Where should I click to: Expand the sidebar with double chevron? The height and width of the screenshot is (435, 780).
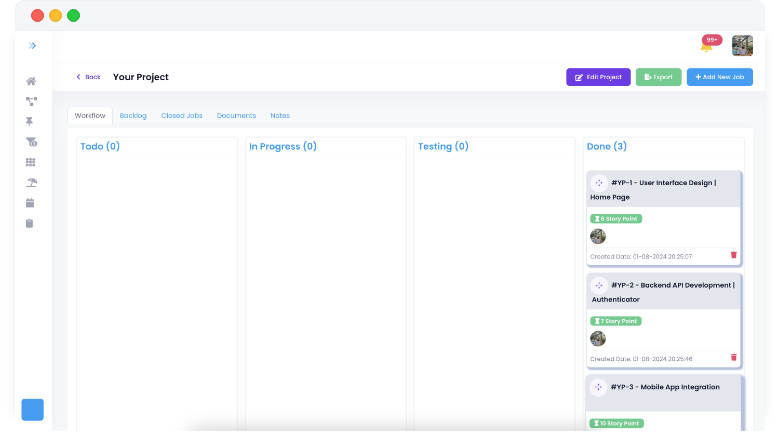[x=32, y=46]
